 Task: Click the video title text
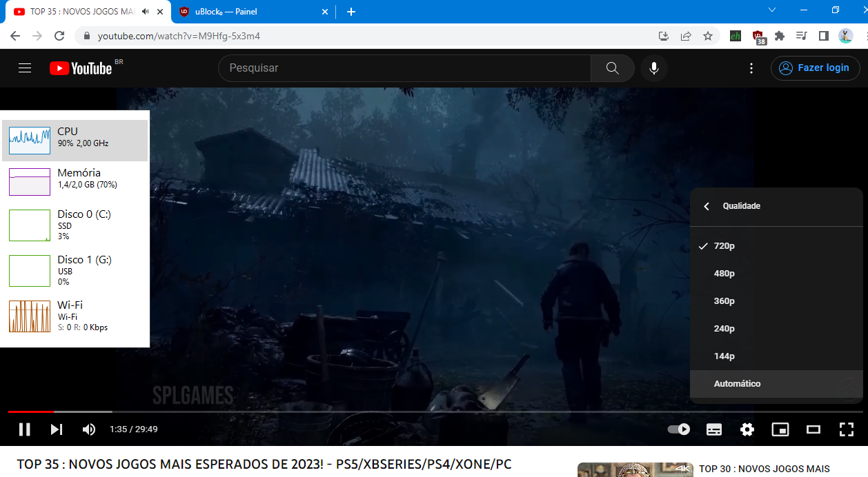click(264, 465)
